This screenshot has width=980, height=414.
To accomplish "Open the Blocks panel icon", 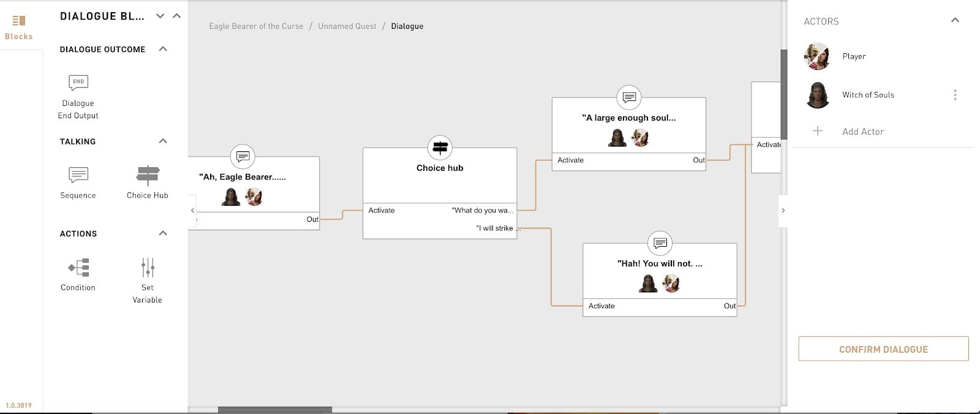I will tap(19, 21).
